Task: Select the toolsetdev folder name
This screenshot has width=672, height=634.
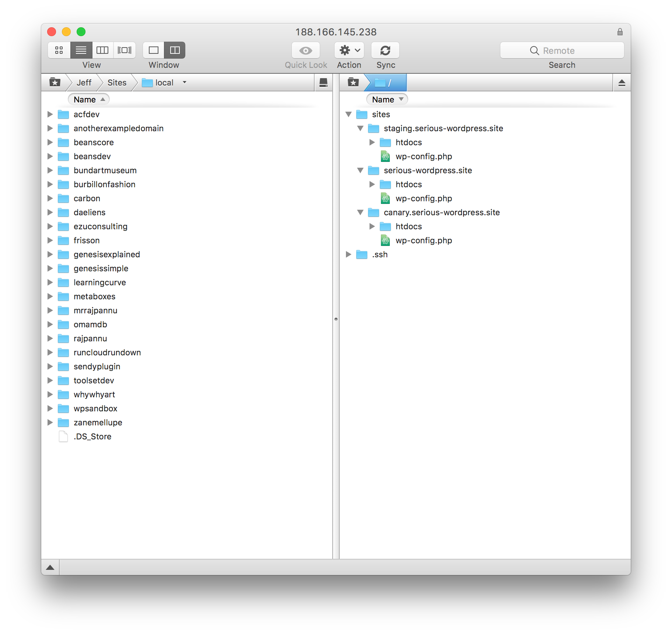Action: point(94,380)
